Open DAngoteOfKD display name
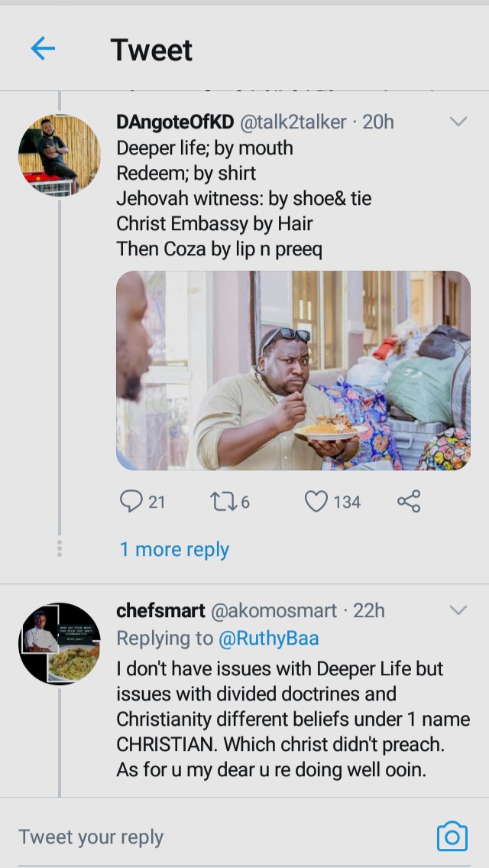The height and width of the screenshot is (868, 489). 176,122
